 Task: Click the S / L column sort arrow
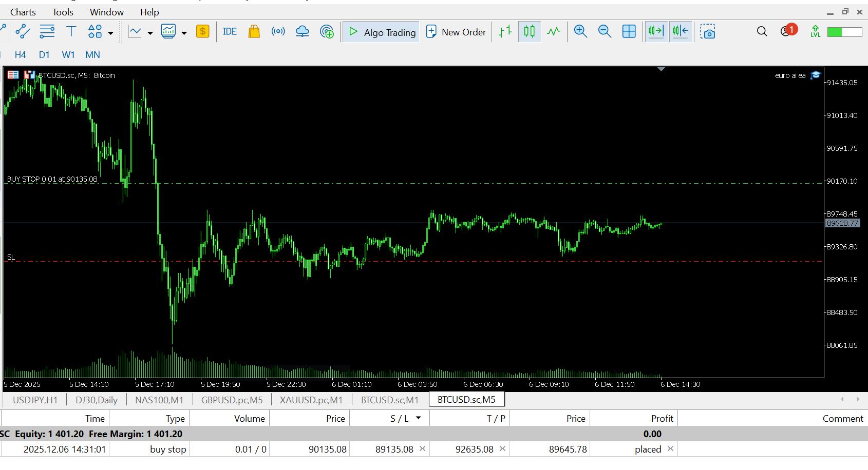pyautogui.click(x=418, y=418)
